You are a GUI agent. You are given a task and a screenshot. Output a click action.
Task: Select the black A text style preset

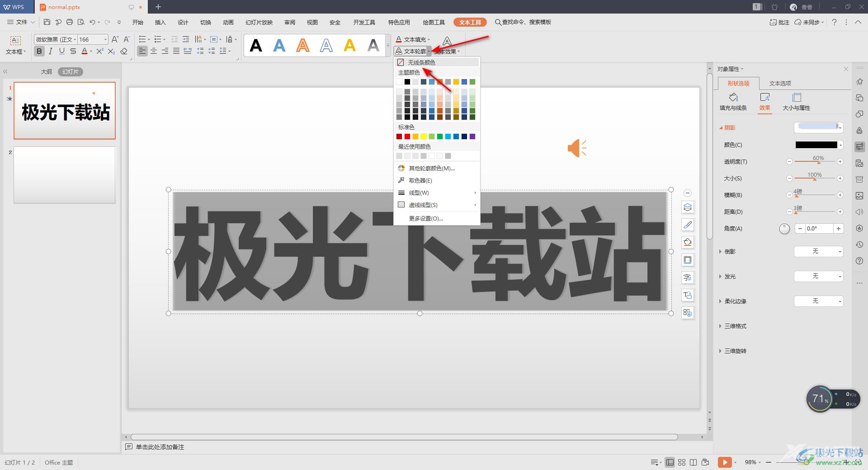(x=256, y=45)
